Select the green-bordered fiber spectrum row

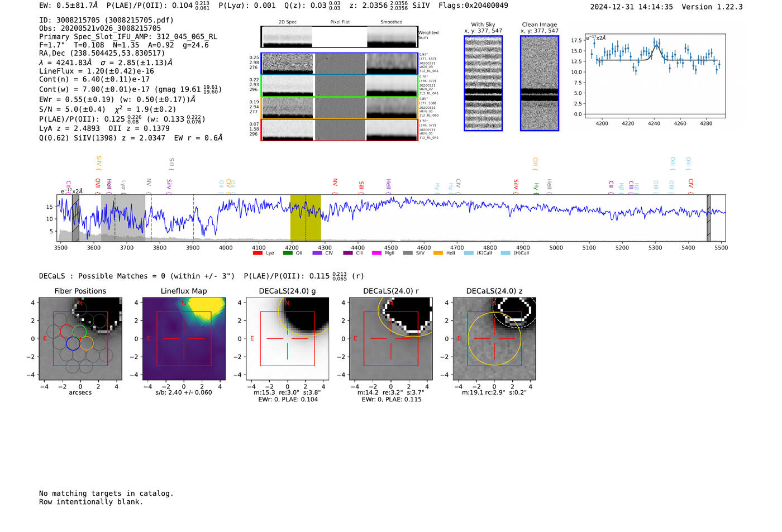339,86
